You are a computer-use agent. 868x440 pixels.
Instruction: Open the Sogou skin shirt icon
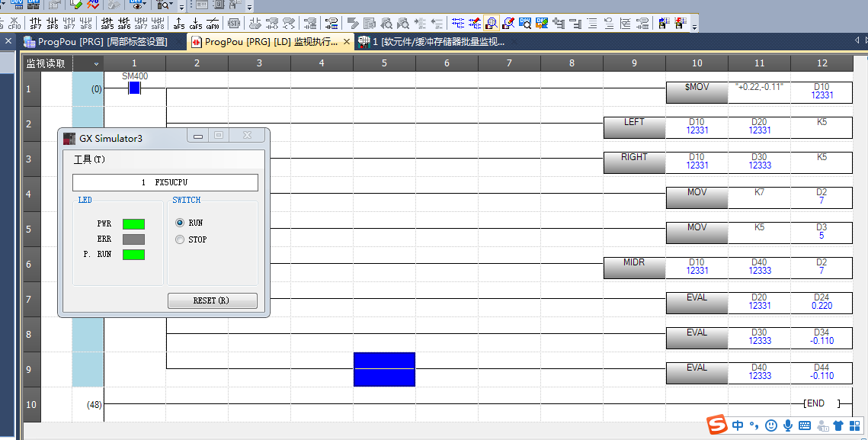coord(838,425)
